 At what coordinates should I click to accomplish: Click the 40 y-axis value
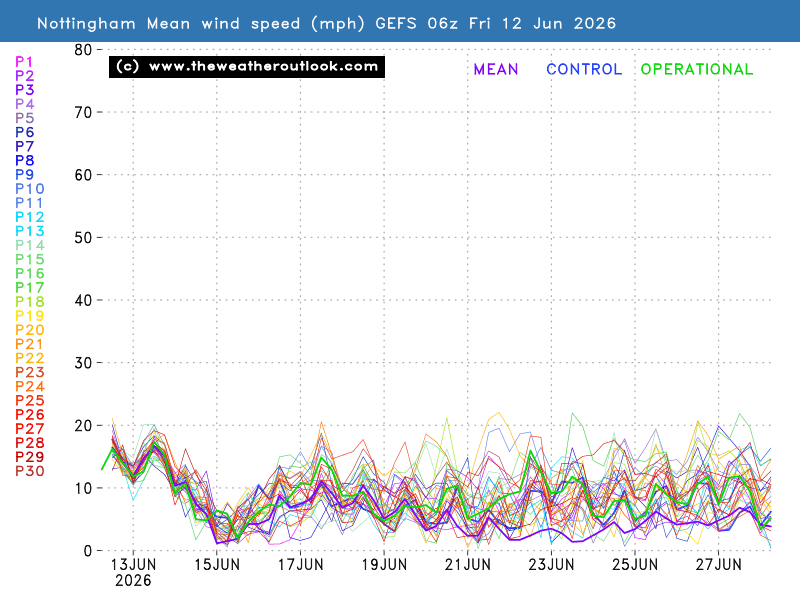coord(83,301)
